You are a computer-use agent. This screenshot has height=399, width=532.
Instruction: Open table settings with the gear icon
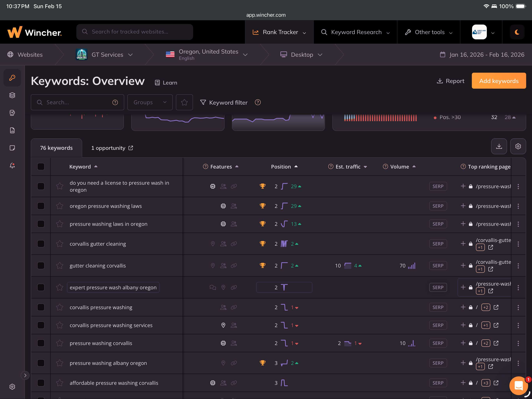[x=518, y=146]
